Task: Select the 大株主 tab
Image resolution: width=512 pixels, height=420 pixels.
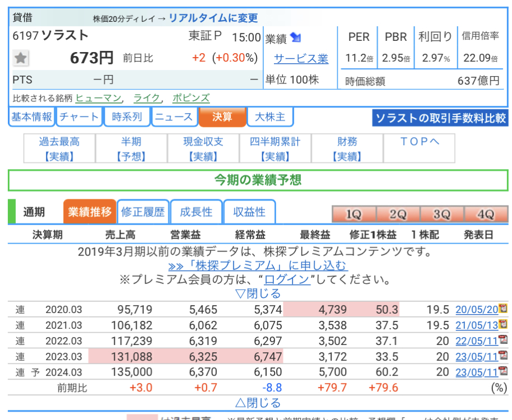Action: pyautogui.click(x=270, y=117)
